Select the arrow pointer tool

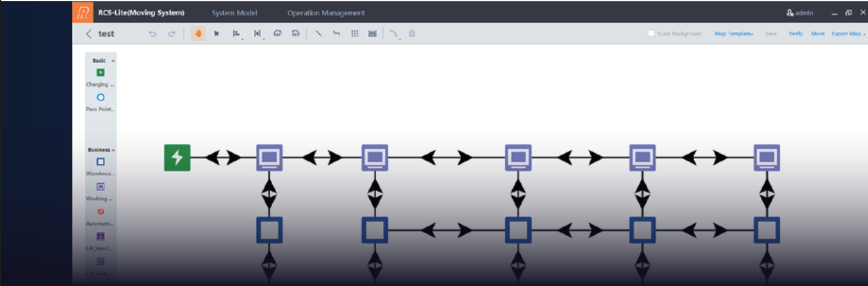(x=216, y=34)
